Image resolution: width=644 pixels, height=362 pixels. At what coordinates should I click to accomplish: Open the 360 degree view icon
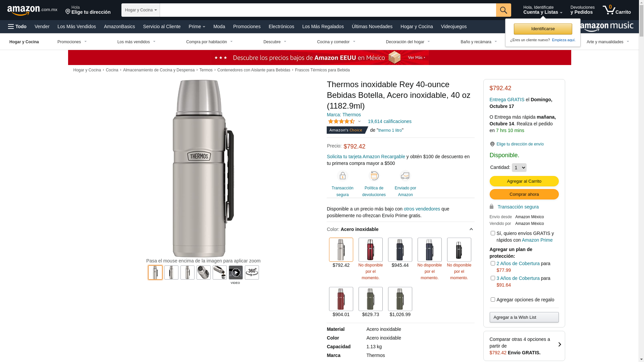tap(252, 273)
